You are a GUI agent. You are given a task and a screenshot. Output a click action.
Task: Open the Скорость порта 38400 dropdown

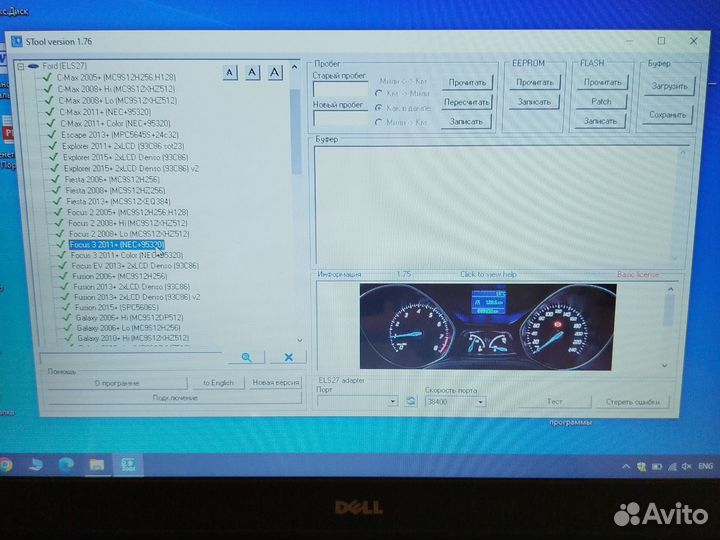[480, 402]
